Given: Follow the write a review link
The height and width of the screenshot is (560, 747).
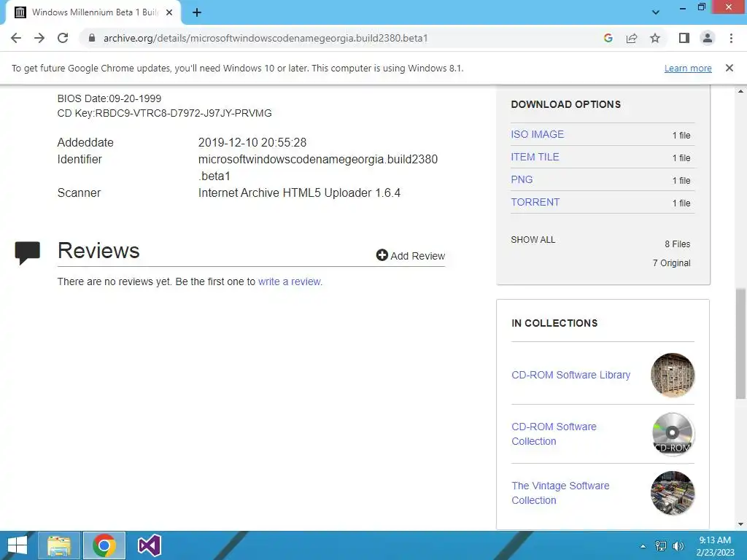Looking at the screenshot, I should [290, 281].
